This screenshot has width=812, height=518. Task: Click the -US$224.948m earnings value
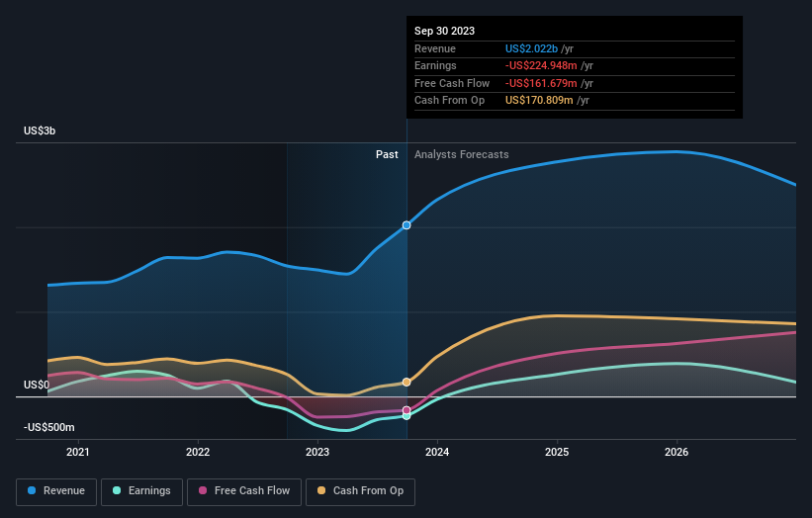[x=541, y=65]
